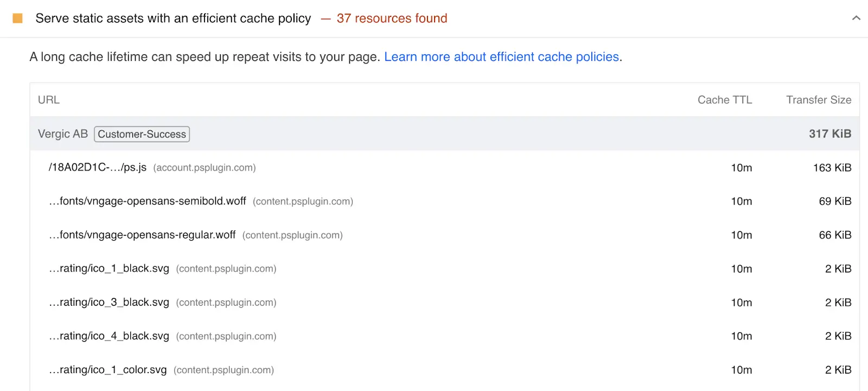
Task: Click the 2 KiB size for ico_3_black.svg
Action: [838, 302]
